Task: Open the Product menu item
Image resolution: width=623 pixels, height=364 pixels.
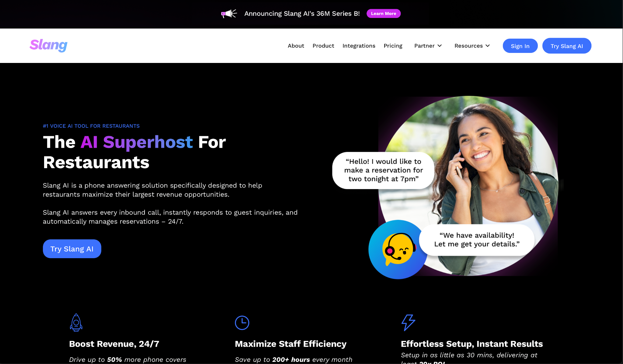Action: [323, 46]
